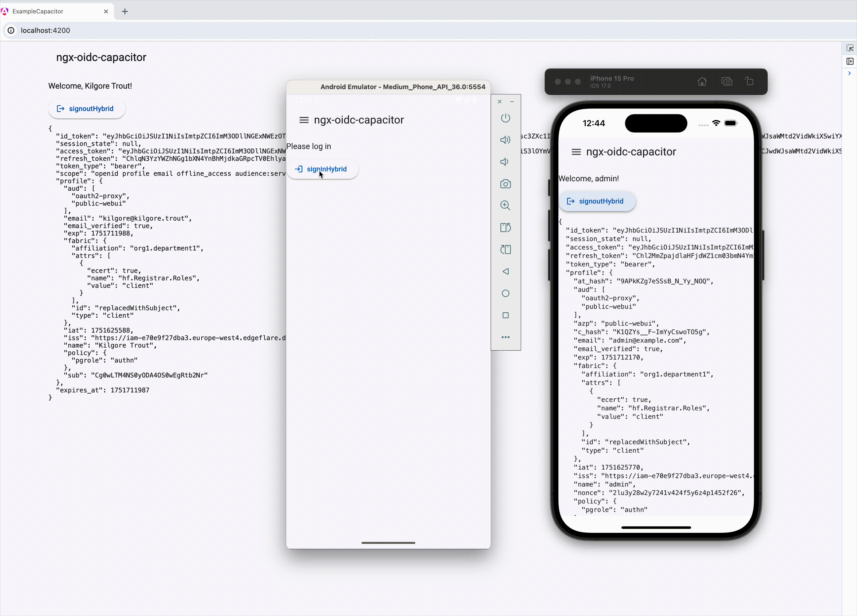Open a new browser tab
The height and width of the screenshot is (616, 857).
click(x=125, y=11)
